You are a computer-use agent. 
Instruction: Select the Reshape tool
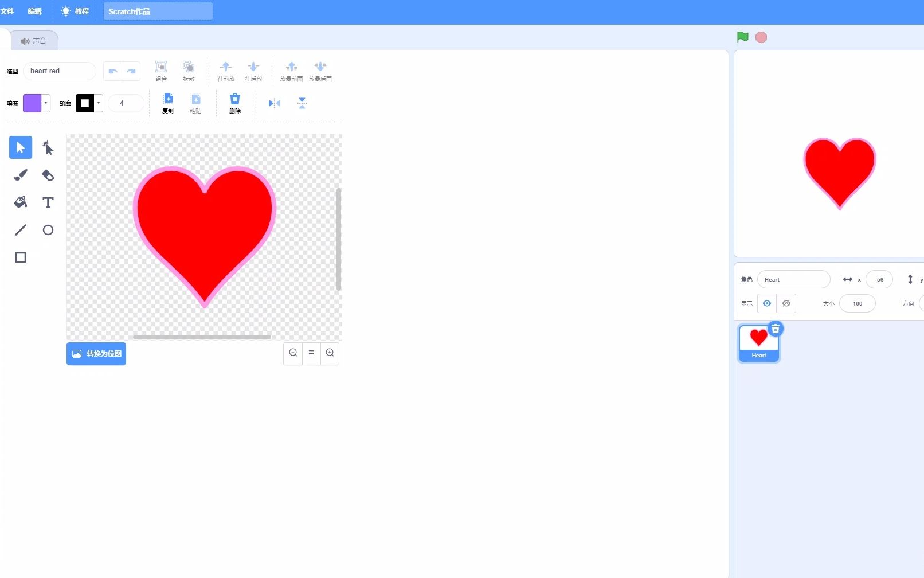48,147
